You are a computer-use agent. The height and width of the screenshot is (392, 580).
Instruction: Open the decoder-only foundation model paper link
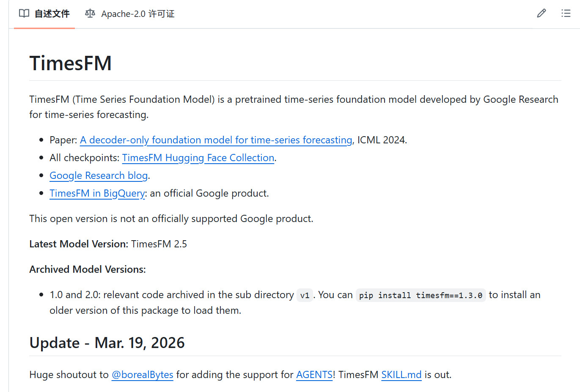click(x=216, y=140)
